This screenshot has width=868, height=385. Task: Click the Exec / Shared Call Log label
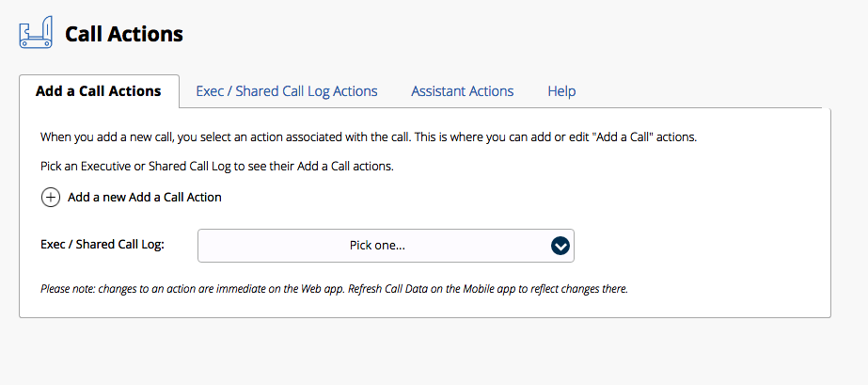(x=103, y=245)
